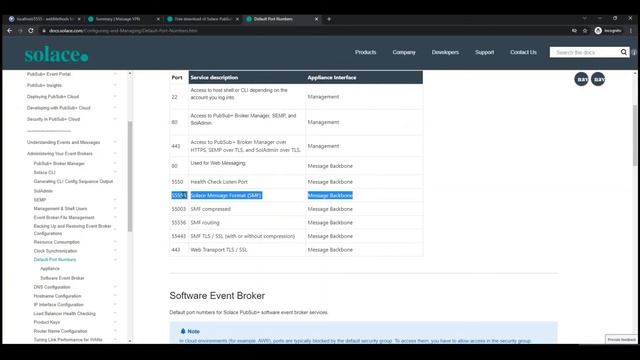Open Product Keys sidebar link

[47, 322]
